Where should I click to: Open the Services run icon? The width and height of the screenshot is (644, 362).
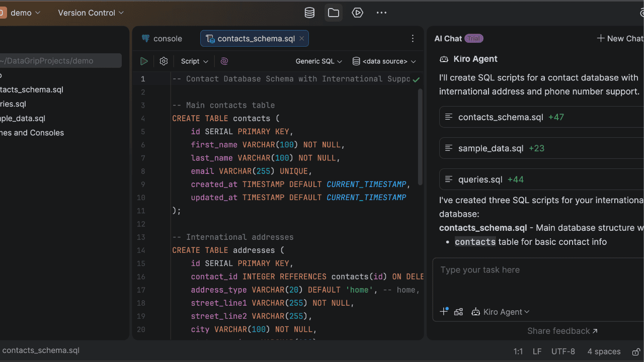(x=358, y=13)
